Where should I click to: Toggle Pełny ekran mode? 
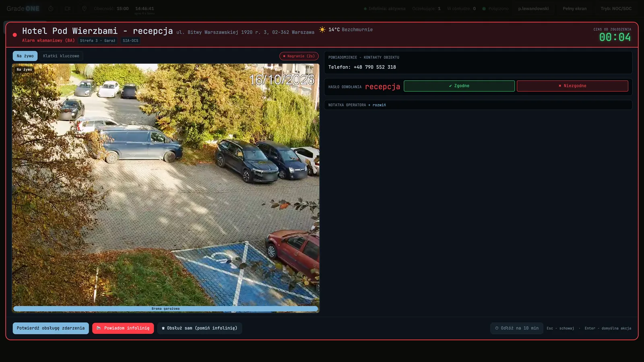coord(574,8)
